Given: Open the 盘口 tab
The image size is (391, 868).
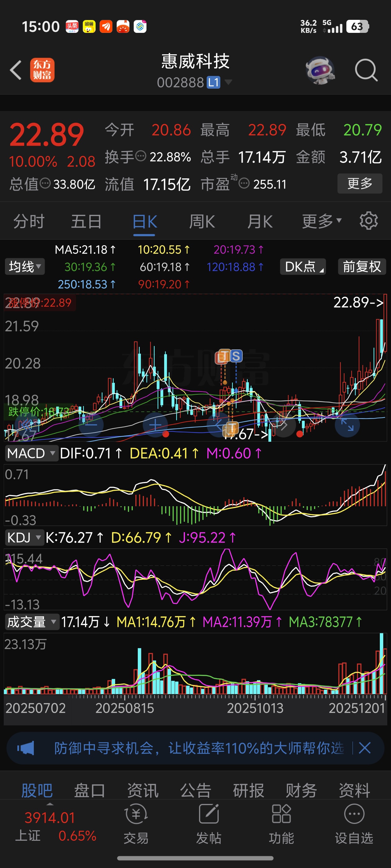Looking at the screenshot, I should (x=89, y=790).
